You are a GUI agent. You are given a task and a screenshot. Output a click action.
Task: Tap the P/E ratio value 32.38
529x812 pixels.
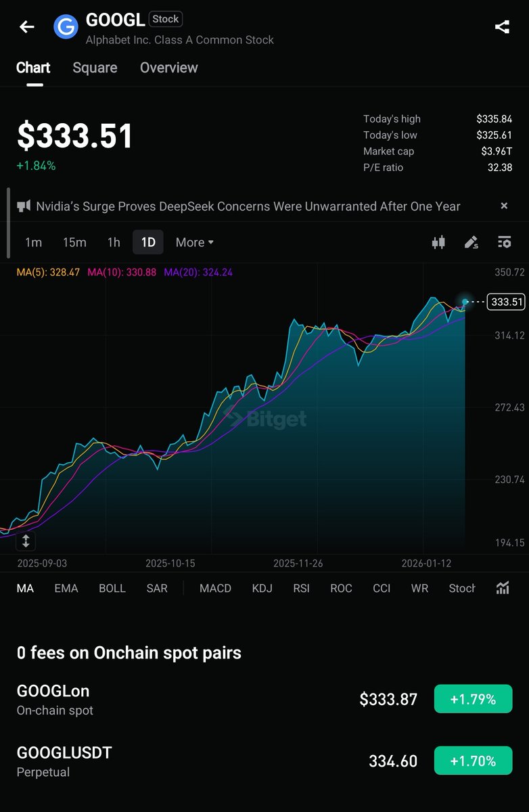click(x=500, y=168)
